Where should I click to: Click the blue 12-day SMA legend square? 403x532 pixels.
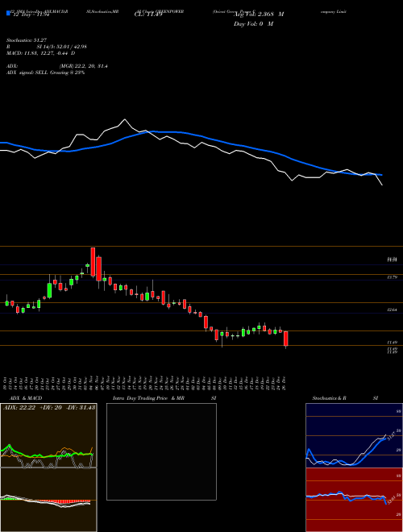pyautogui.click(x=8, y=13)
